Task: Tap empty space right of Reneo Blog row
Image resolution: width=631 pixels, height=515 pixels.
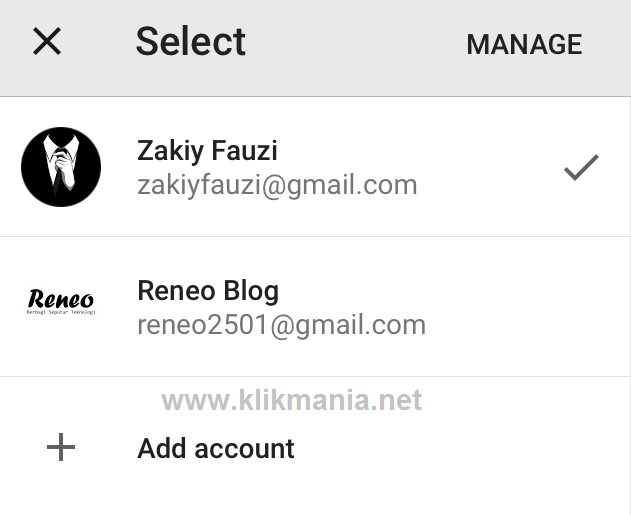Action: (x=530, y=307)
